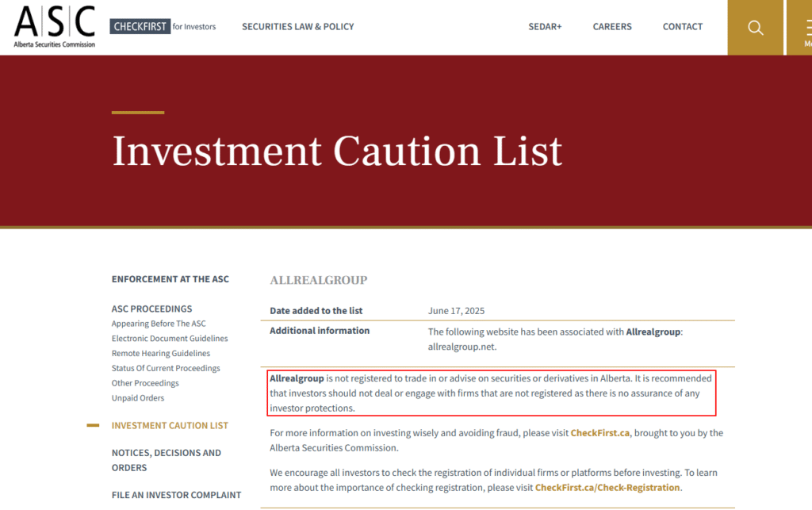Open CheckFirst for Investors link

tap(163, 26)
